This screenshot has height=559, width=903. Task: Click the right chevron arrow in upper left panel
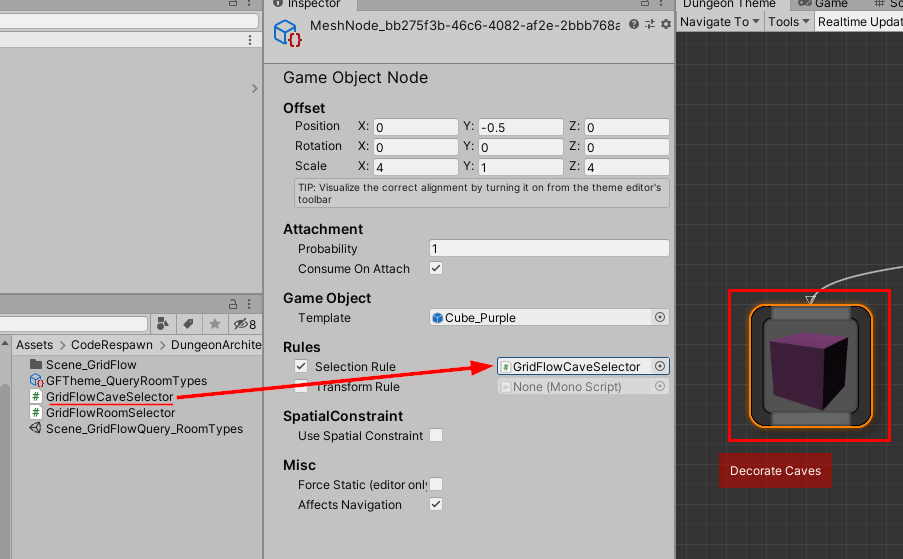pyautogui.click(x=255, y=88)
